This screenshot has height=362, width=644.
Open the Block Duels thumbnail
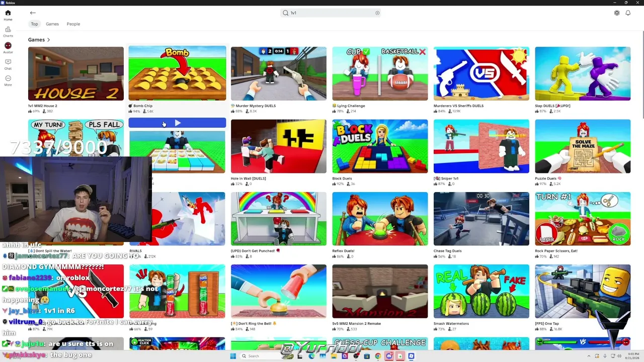pyautogui.click(x=380, y=146)
